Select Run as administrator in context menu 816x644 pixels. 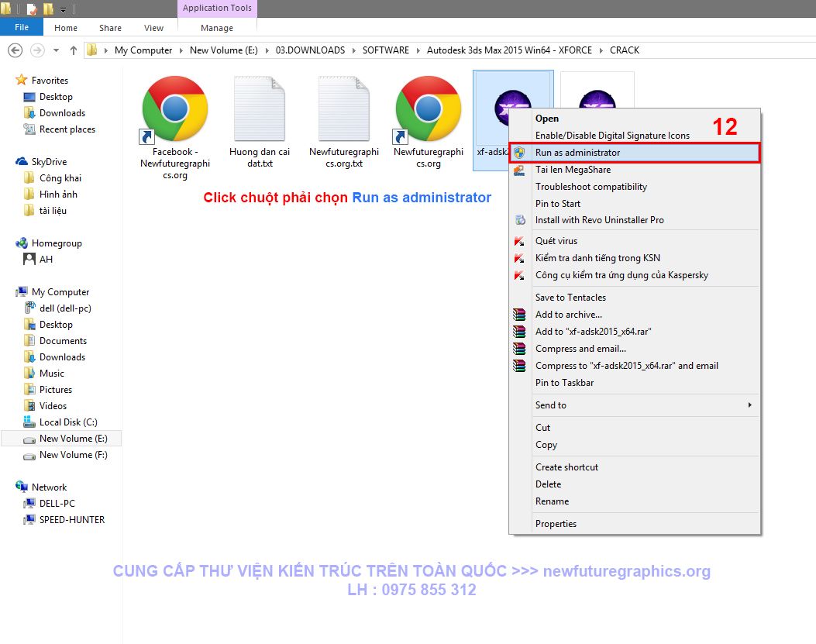pos(634,153)
